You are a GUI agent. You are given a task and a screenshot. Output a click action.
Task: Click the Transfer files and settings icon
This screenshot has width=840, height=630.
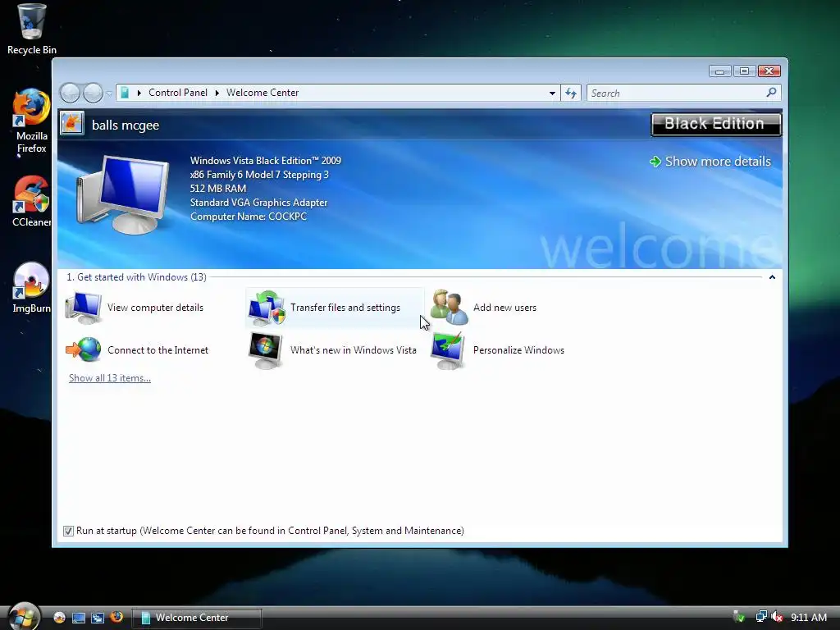(x=267, y=308)
